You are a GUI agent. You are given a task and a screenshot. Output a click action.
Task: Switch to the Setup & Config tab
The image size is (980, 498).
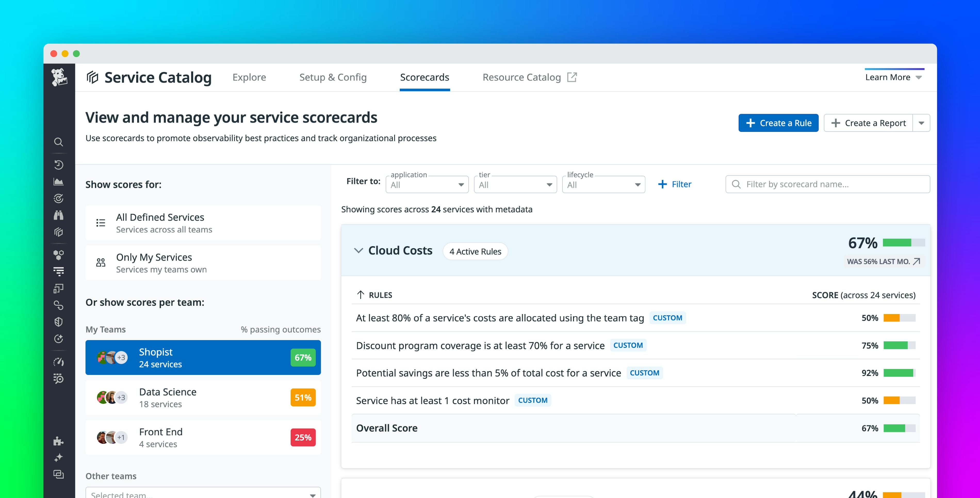point(333,77)
